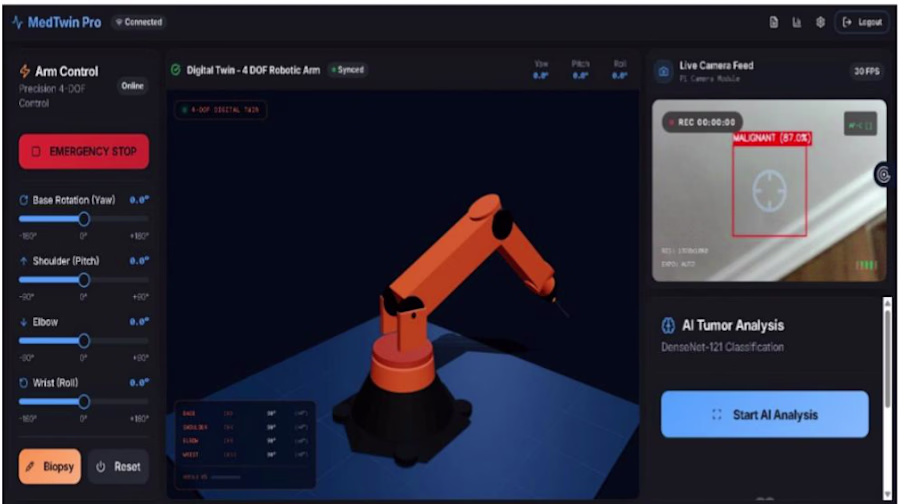This screenshot has height=504, width=900.
Task: Click the Connected status badge
Action: click(139, 22)
